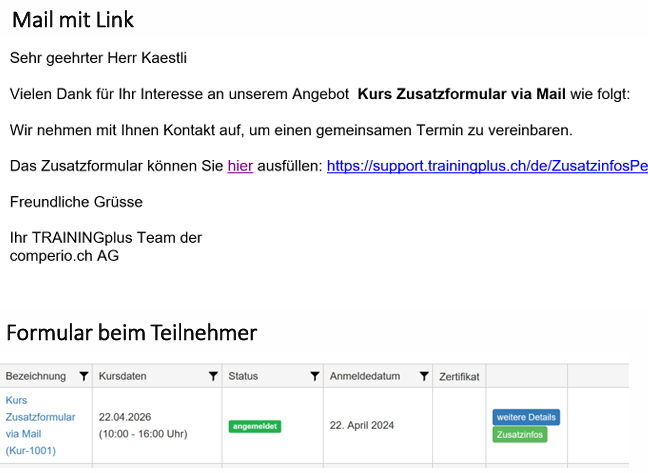Open the Status column filter

tap(315, 376)
